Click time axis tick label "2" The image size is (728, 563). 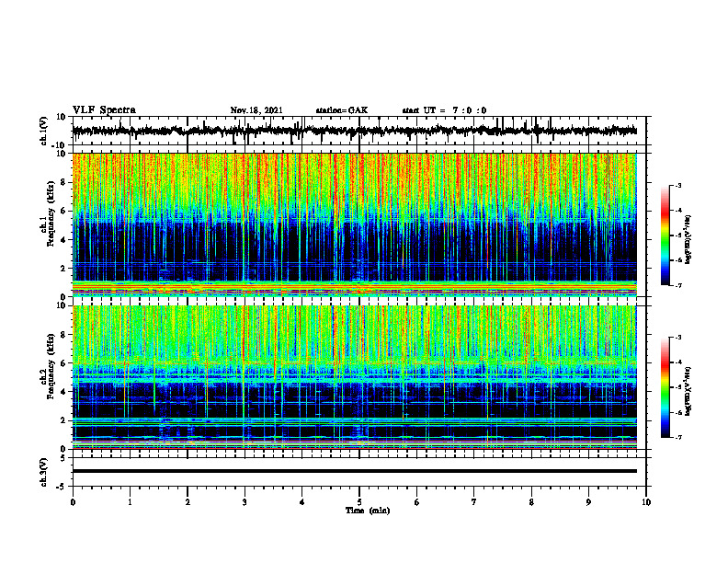pyautogui.click(x=188, y=502)
